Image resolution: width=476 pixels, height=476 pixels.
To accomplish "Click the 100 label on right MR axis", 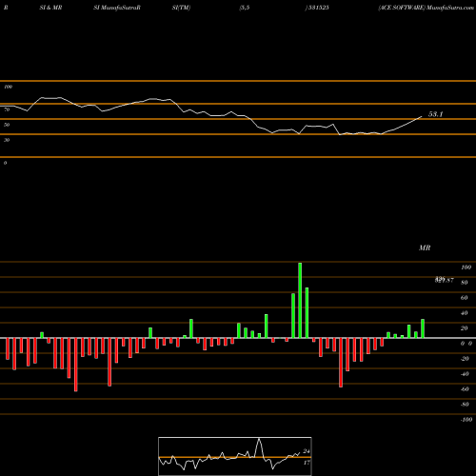I will coord(466,268).
